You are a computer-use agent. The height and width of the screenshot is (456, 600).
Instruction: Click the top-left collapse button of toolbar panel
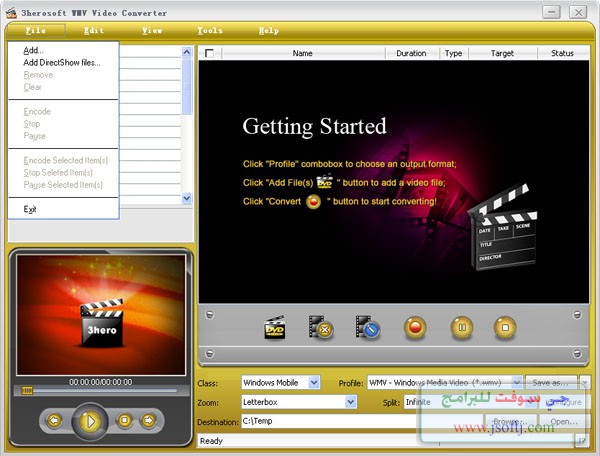[209, 315]
